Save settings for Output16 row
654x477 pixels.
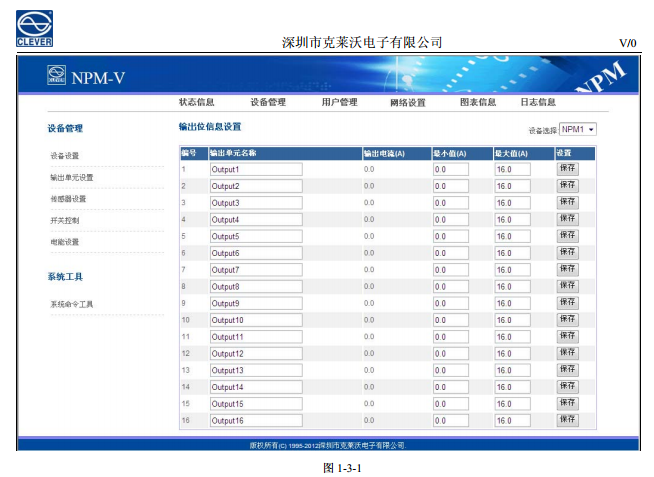(568, 420)
